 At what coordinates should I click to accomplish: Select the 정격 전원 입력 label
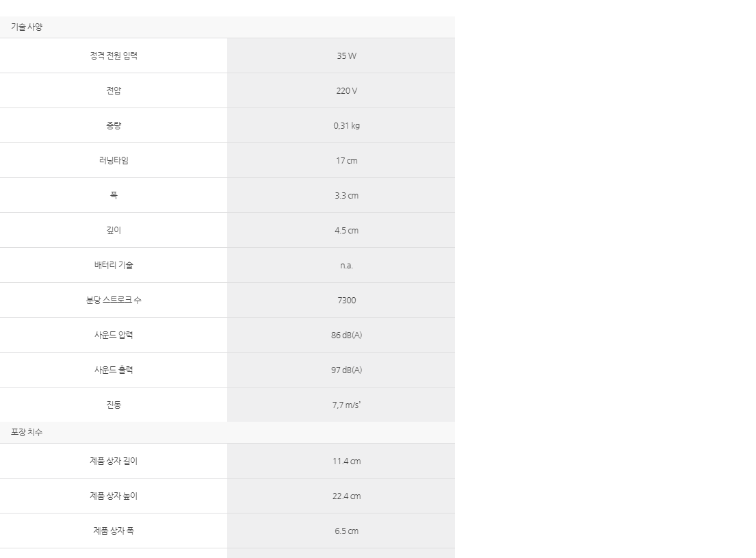click(x=114, y=55)
